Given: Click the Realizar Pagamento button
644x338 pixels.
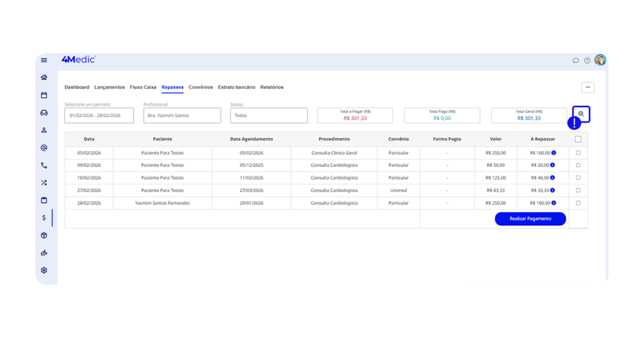Looking at the screenshot, I should (x=530, y=219).
